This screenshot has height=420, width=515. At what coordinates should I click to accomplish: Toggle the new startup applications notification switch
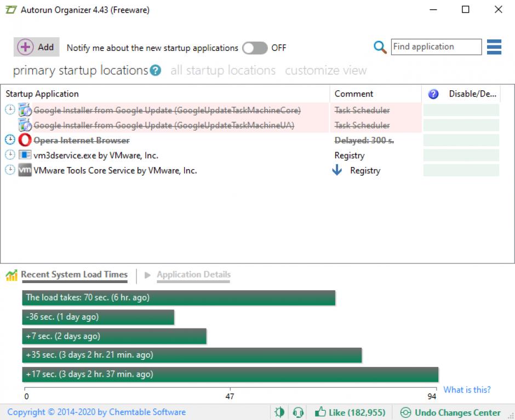pyautogui.click(x=255, y=48)
